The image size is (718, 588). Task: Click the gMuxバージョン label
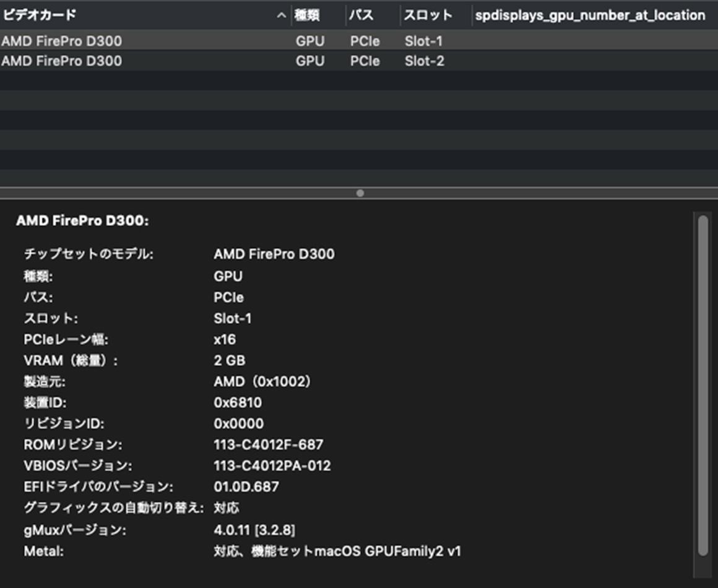point(75,530)
